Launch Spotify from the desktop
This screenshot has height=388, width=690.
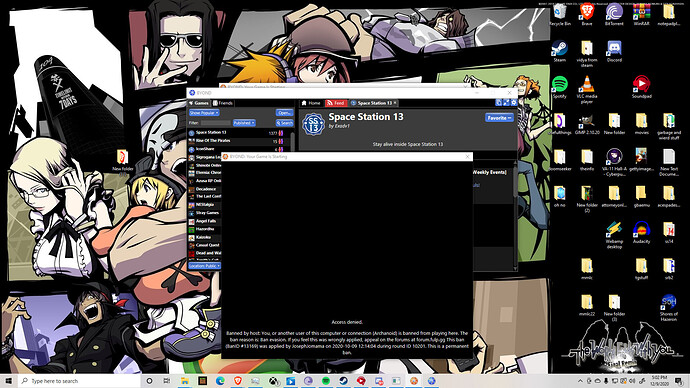[x=560, y=87]
